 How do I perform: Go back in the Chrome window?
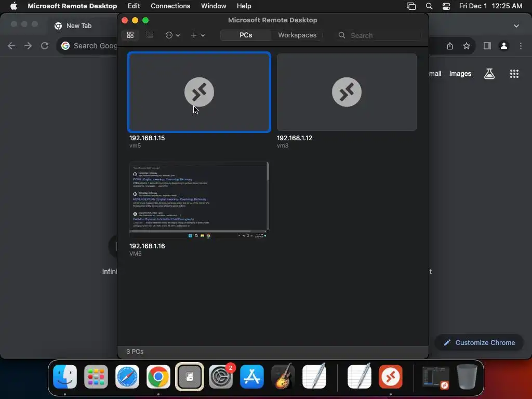point(11,46)
